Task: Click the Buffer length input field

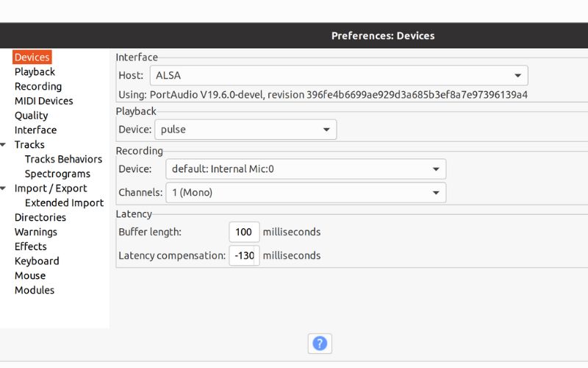Action: (x=243, y=232)
